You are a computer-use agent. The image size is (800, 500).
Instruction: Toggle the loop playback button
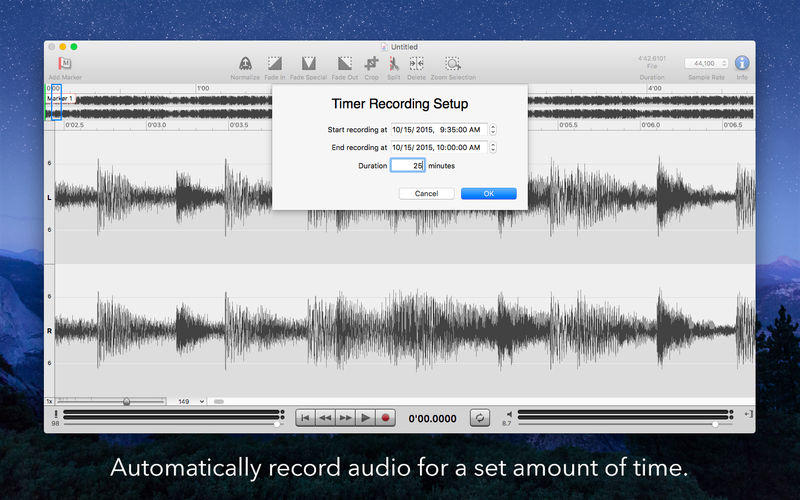pyautogui.click(x=480, y=418)
